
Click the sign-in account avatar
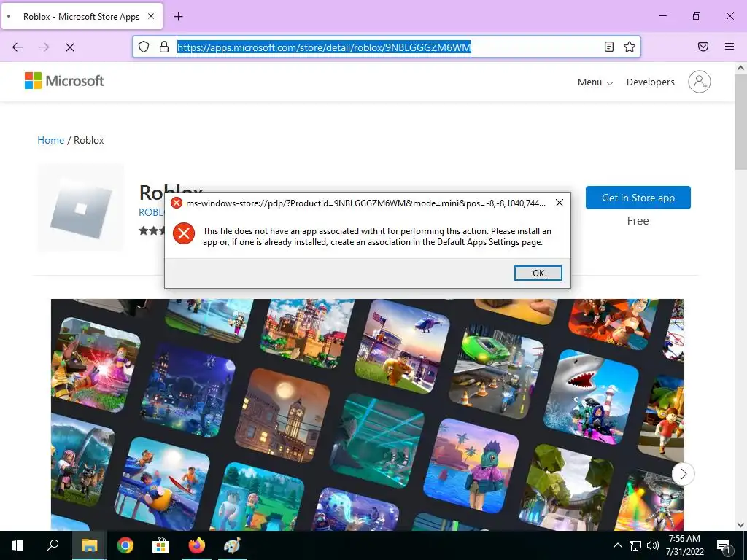click(699, 82)
